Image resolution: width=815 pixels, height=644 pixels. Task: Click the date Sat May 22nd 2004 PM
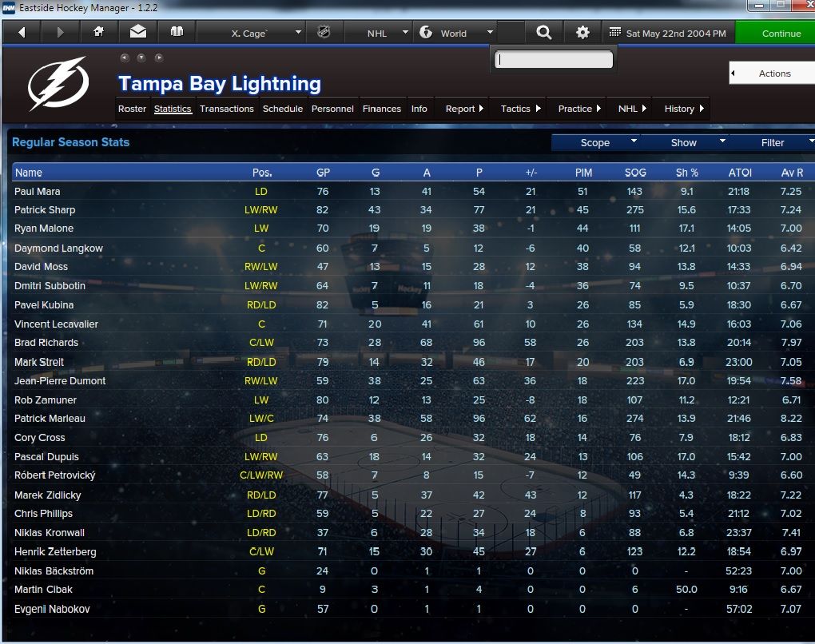(x=676, y=34)
